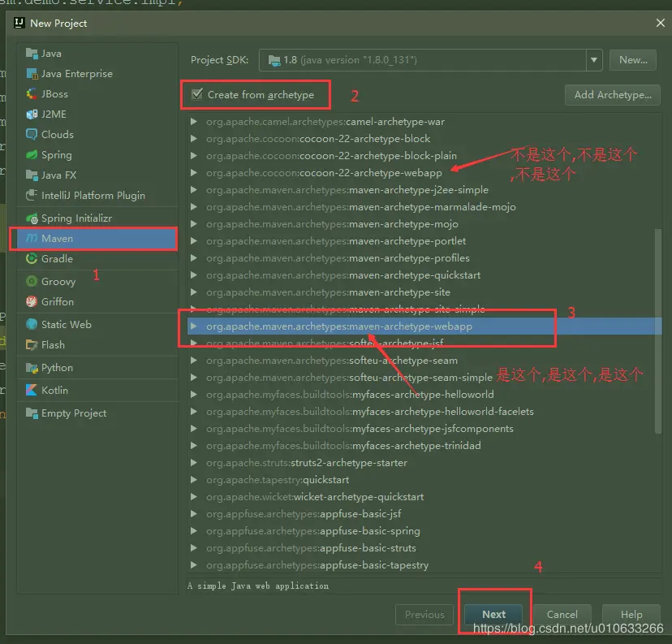This screenshot has width=672, height=644.
Task: Click the Empty Project icon
Action: pos(32,413)
